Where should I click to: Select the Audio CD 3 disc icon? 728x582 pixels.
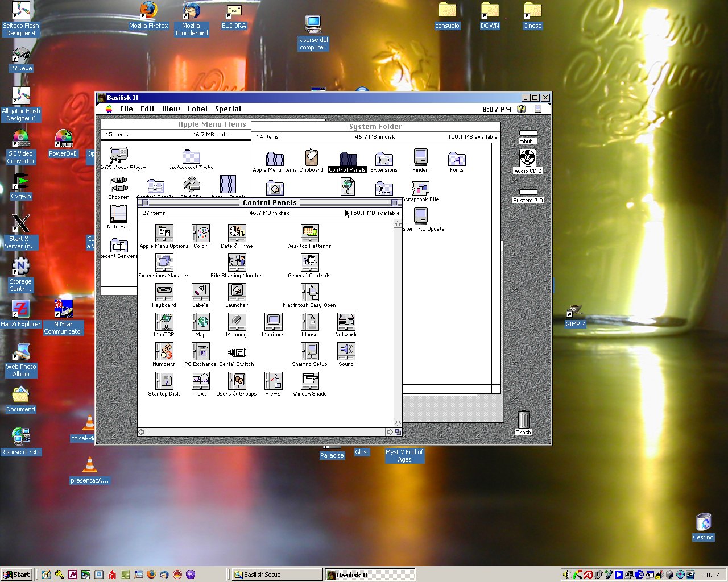pos(528,158)
